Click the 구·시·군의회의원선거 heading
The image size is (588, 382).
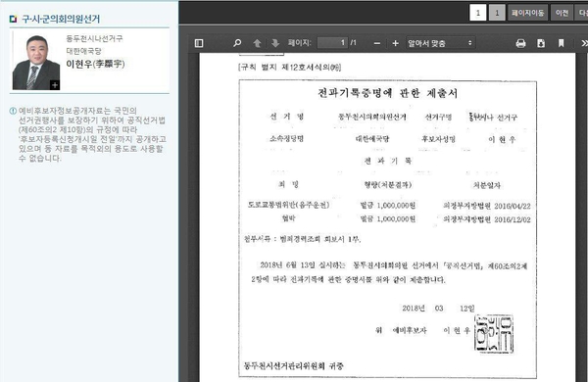[x=61, y=19]
